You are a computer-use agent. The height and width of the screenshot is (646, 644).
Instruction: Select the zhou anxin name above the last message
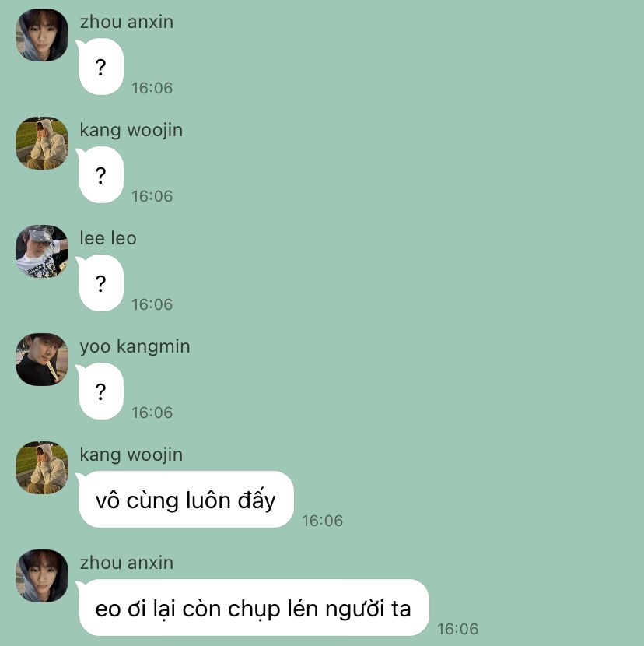pos(127,563)
